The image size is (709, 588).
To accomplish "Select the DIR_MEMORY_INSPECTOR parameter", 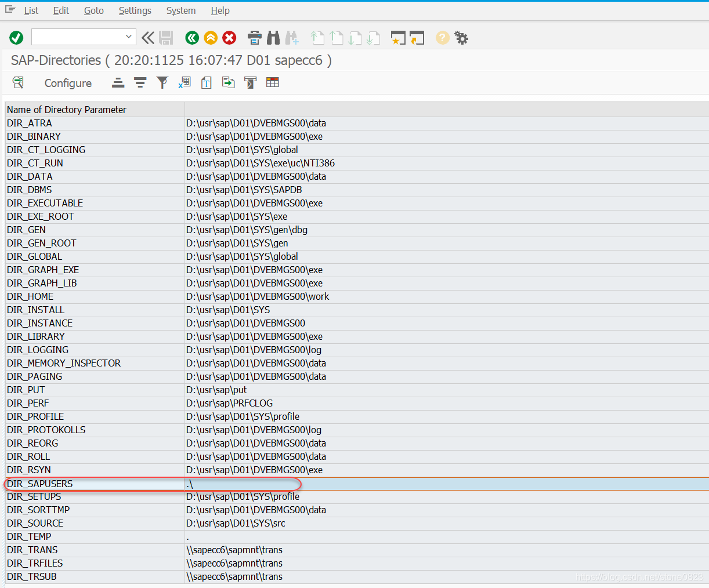I will 64,363.
